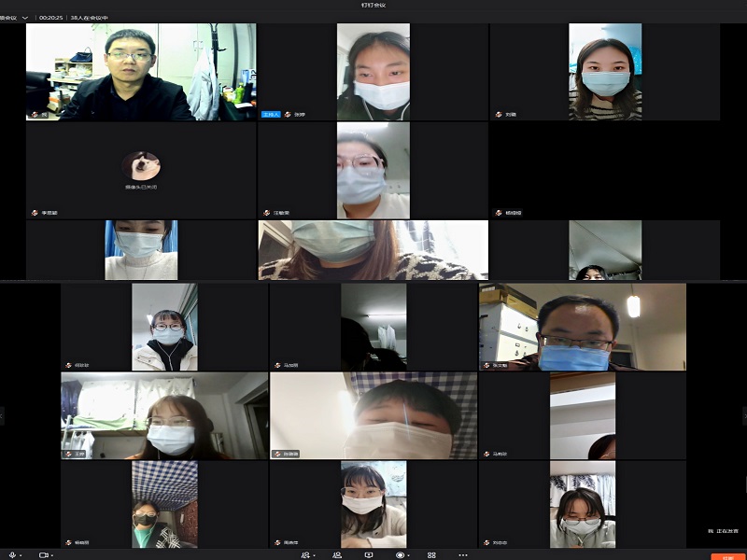Open the participants list icon

click(x=337, y=554)
